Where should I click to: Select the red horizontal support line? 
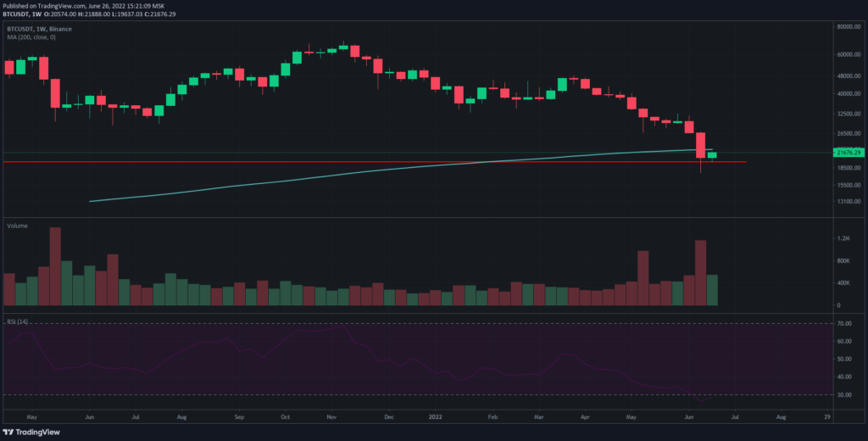point(375,162)
